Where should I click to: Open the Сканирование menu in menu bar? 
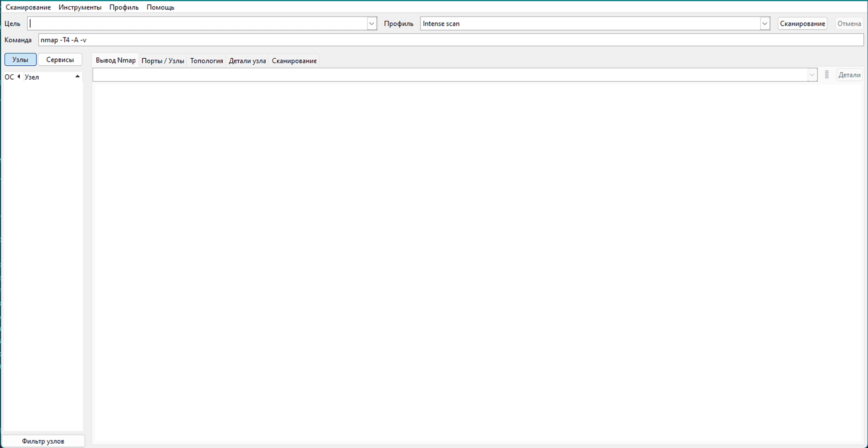click(28, 8)
